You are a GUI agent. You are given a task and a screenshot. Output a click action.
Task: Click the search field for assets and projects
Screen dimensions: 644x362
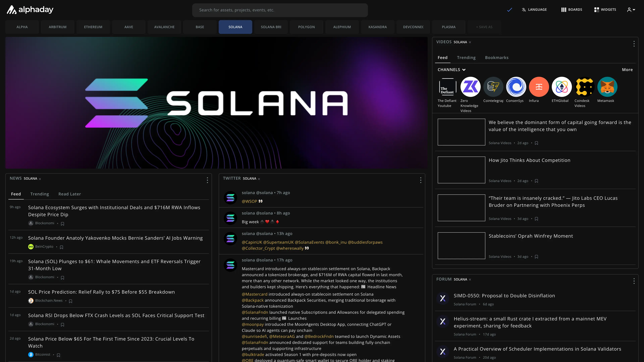point(280,10)
